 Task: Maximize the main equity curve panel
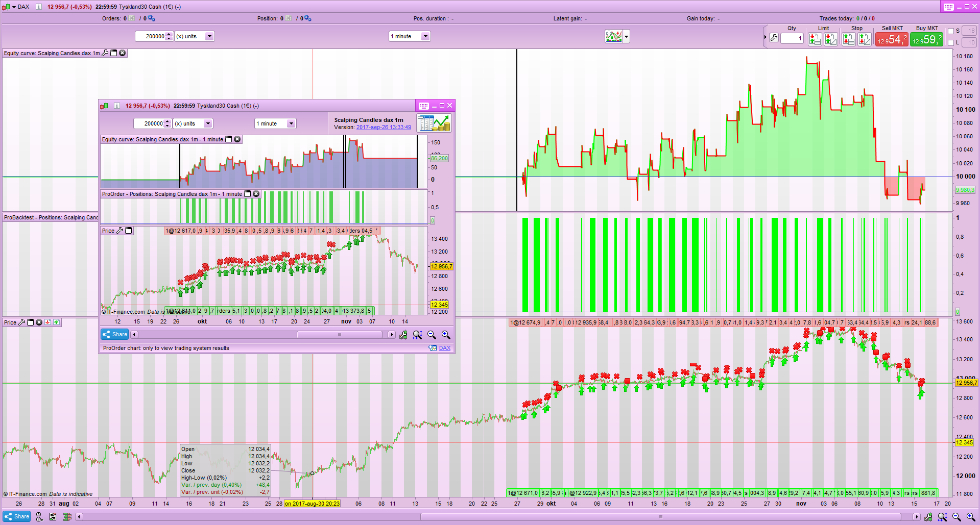point(114,53)
